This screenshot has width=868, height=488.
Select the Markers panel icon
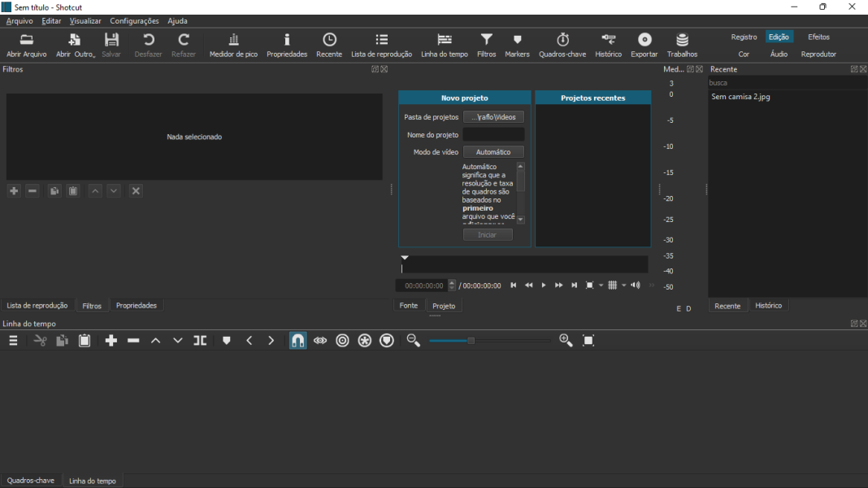517,44
